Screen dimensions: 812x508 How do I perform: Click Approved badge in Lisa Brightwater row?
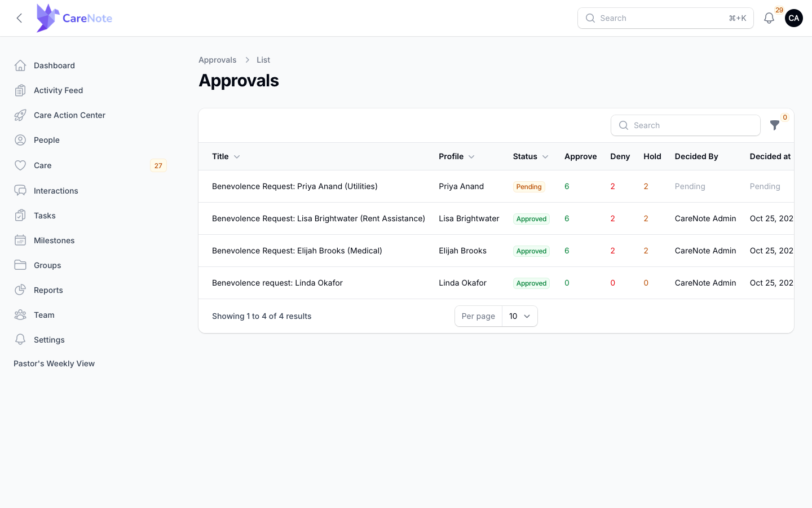click(x=531, y=219)
